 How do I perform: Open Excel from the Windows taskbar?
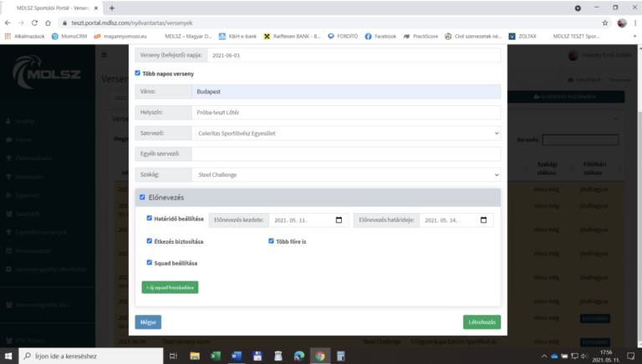point(214,356)
